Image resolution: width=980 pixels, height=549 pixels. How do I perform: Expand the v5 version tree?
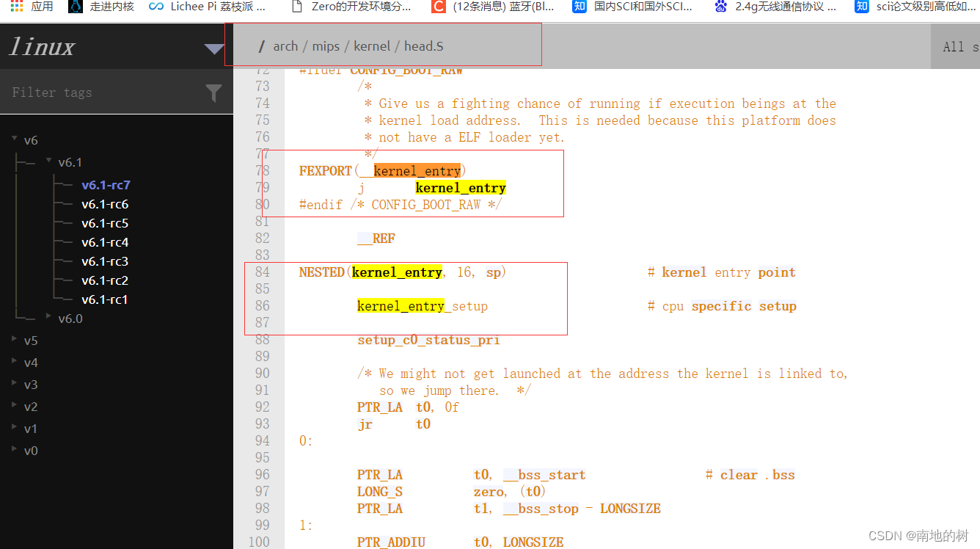coord(15,339)
